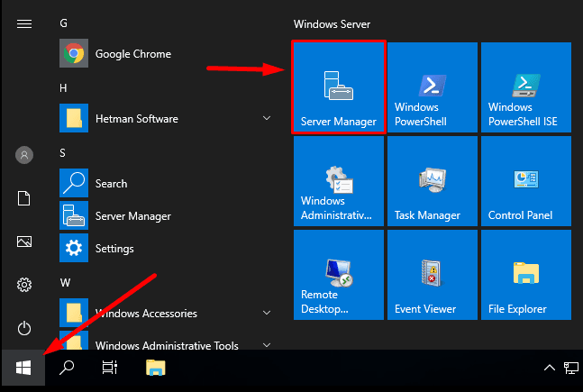Image resolution: width=583 pixels, height=392 pixels.
Task: Expand the Windows Accessories folder chevron
Action: pos(267,313)
